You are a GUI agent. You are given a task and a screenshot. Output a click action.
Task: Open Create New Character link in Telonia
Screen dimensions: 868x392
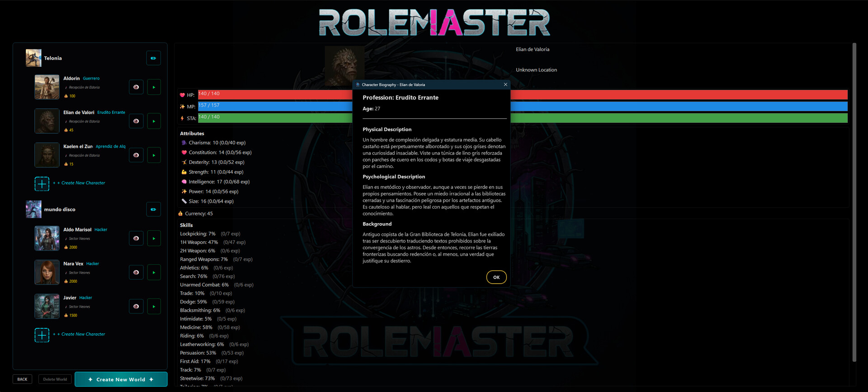(79, 183)
